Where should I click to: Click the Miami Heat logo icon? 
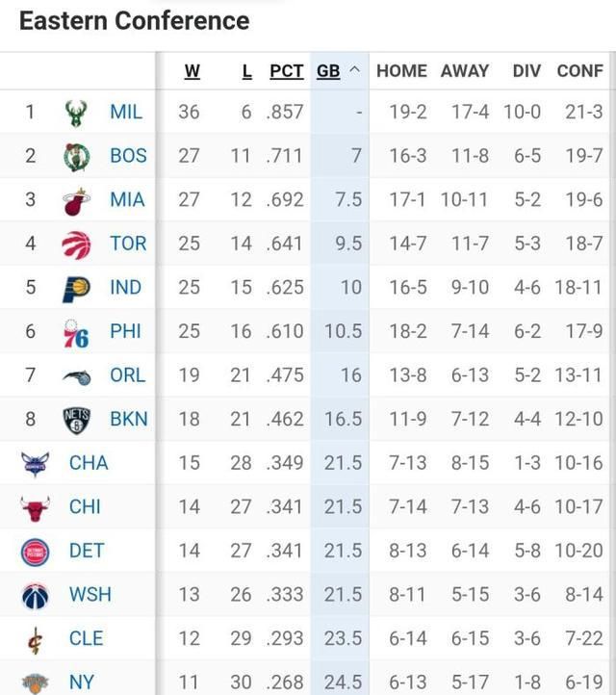[x=76, y=200]
